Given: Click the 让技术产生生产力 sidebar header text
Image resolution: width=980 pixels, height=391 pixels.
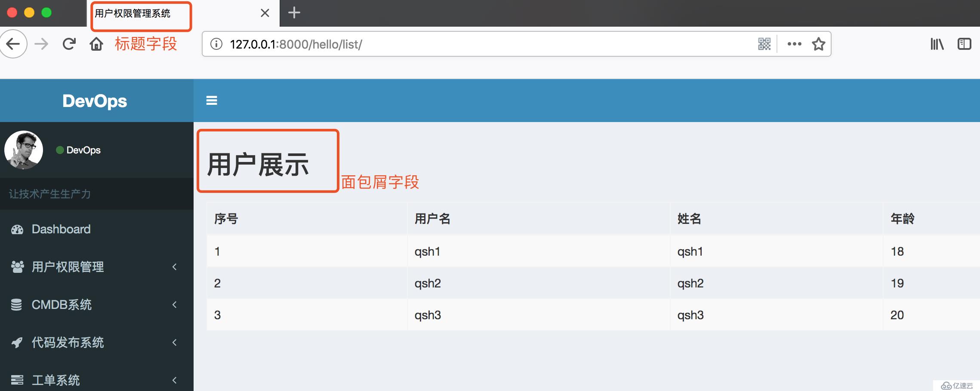Looking at the screenshot, I should click(50, 194).
